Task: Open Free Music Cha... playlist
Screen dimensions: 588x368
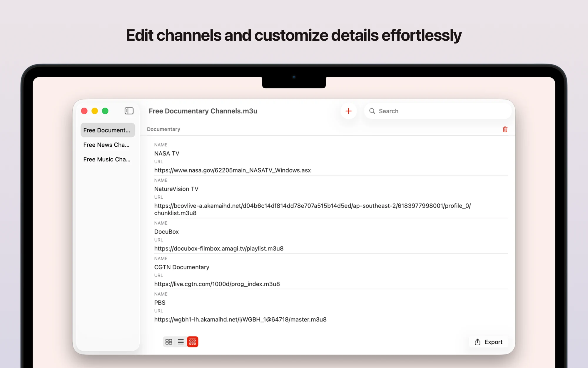Action: pos(108,159)
